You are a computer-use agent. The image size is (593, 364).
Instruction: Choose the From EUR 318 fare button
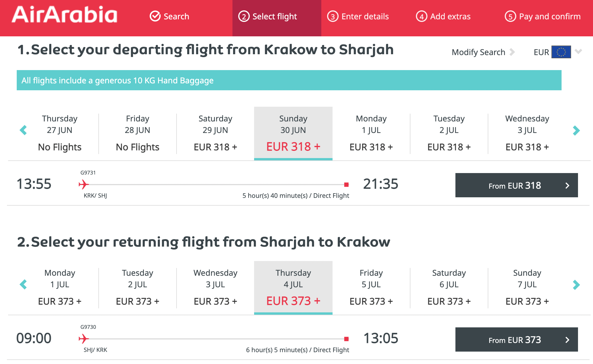(x=517, y=185)
